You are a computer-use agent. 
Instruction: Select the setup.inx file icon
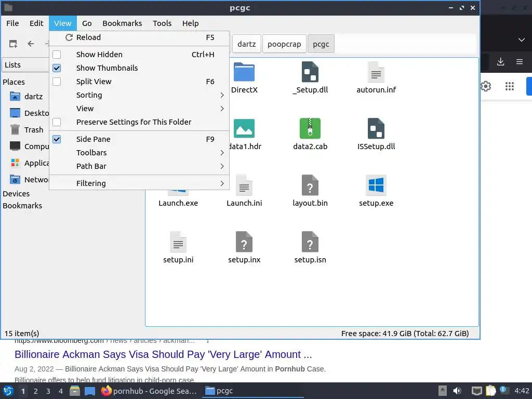[x=244, y=242]
